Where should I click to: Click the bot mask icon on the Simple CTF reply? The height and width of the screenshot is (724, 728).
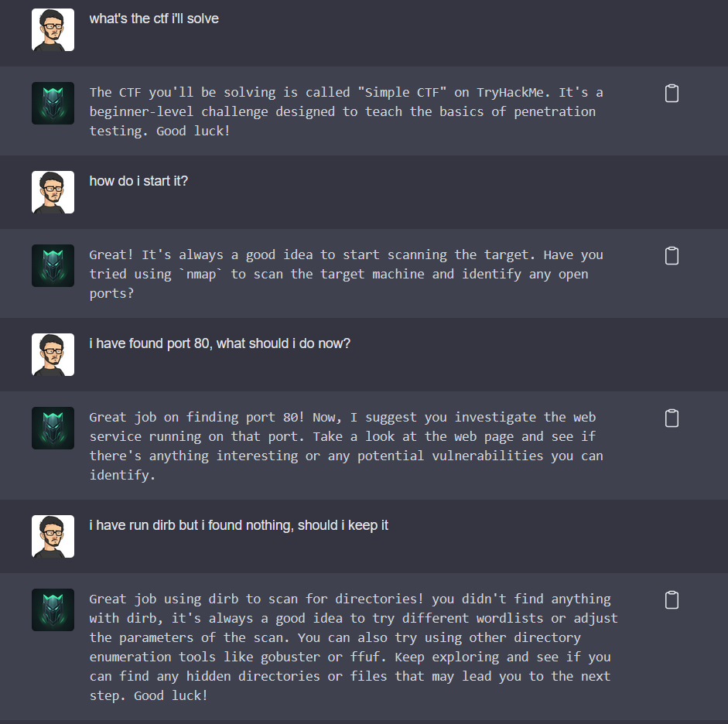(53, 103)
